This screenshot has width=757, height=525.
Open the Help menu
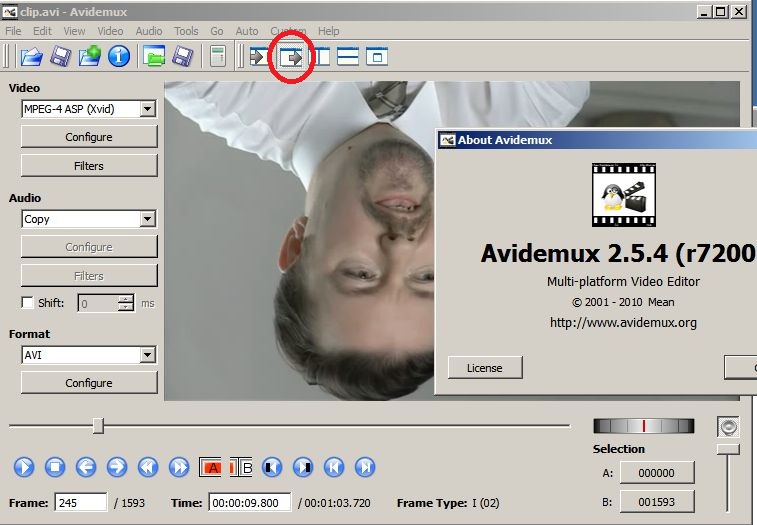click(x=328, y=31)
